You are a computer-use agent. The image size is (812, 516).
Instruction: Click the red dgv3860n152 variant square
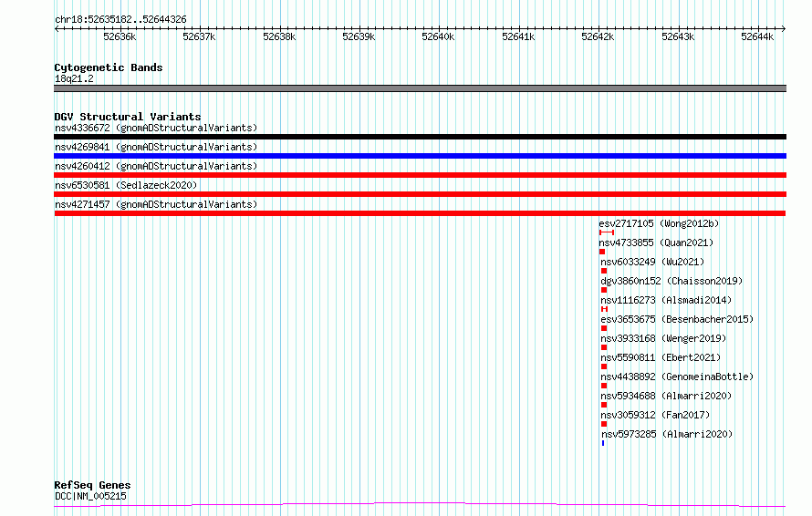point(604,290)
